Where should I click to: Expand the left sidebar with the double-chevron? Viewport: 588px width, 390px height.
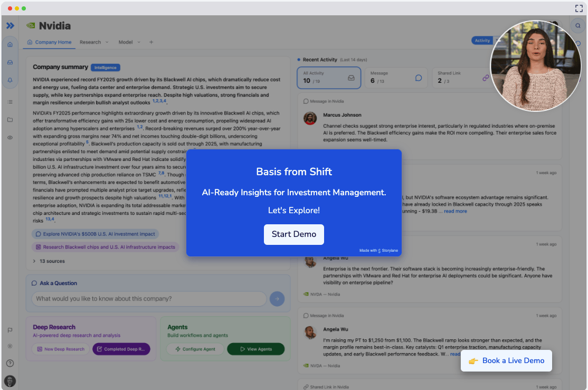(x=10, y=25)
